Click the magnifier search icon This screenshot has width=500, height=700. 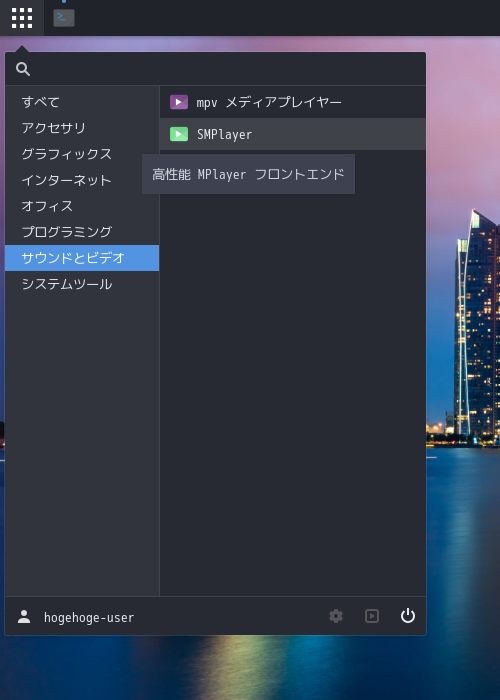pyautogui.click(x=23, y=69)
